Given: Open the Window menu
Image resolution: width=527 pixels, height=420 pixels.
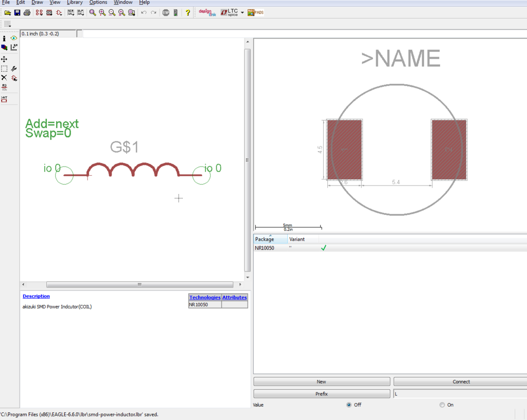Looking at the screenshot, I should point(123,3).
